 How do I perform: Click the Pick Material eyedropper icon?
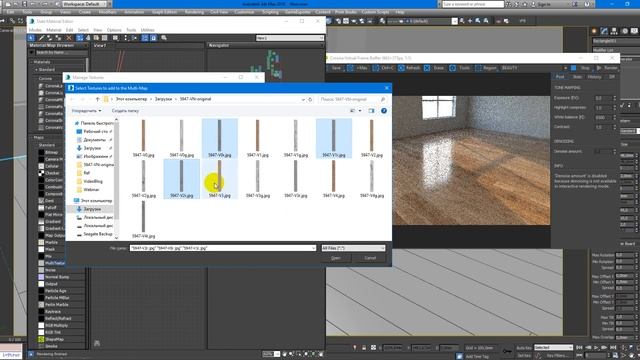coord(41,38)
